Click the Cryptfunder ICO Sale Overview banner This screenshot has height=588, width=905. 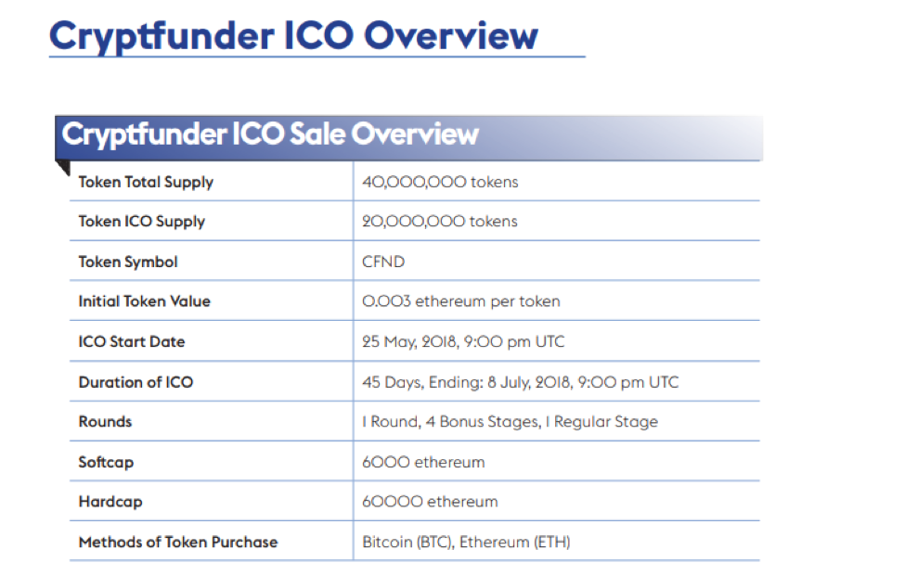click(x=409, y=138)
